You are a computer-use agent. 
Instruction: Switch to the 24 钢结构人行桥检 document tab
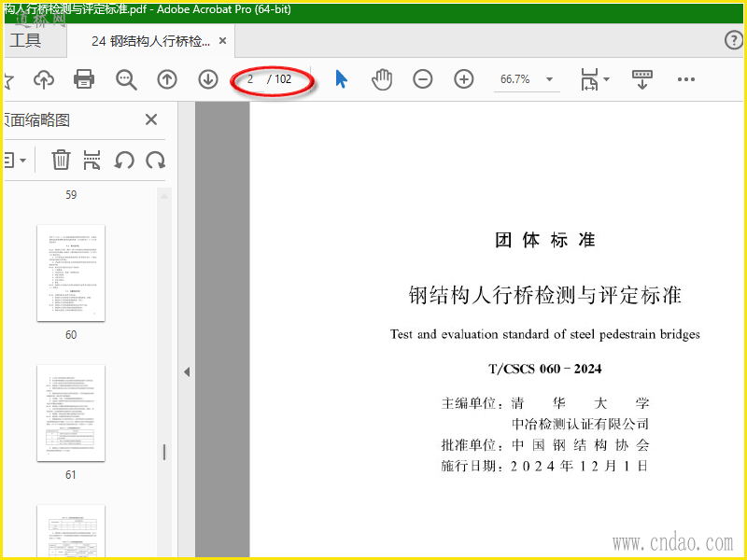pyautogui.click(x=150, y=41)
